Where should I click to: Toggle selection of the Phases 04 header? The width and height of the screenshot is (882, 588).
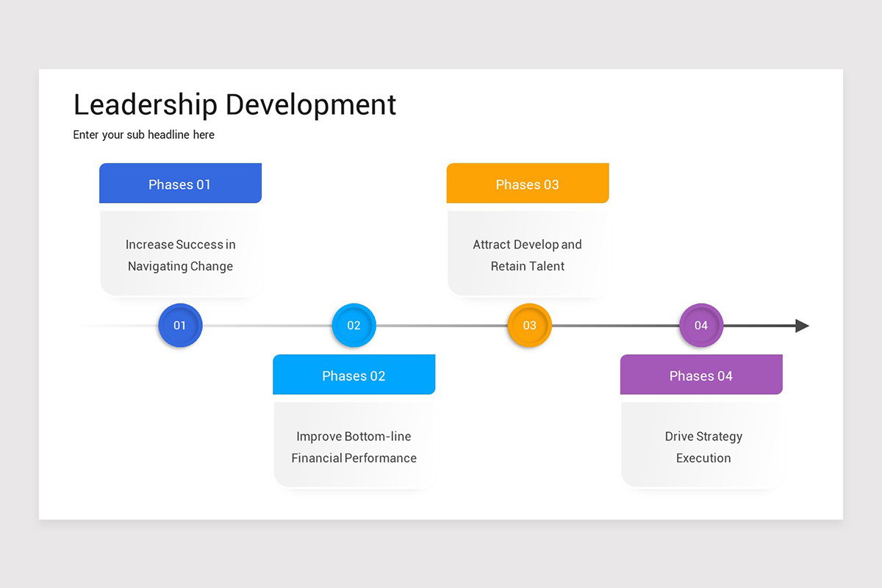(x=700, y=375)
